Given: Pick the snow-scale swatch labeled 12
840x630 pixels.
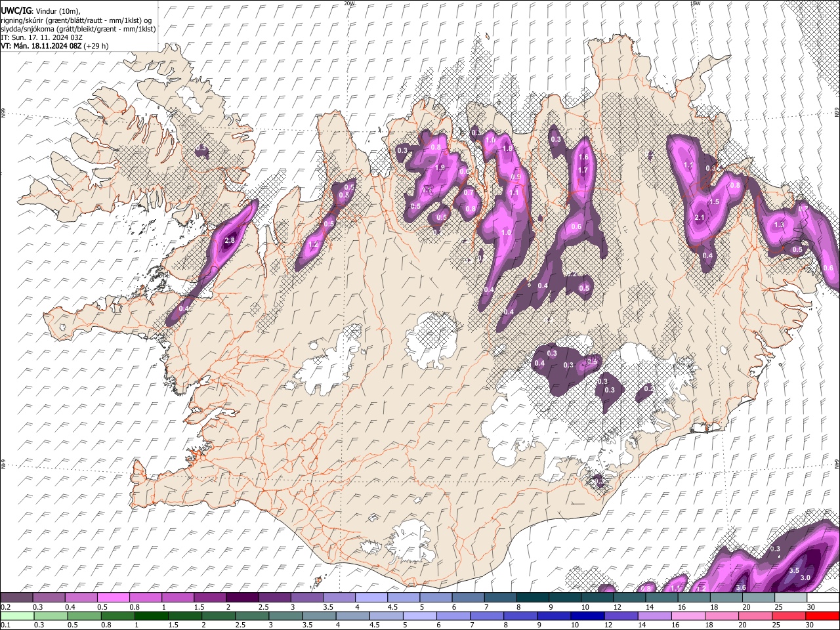Looking at the screenshot, I should pos(630,597).
